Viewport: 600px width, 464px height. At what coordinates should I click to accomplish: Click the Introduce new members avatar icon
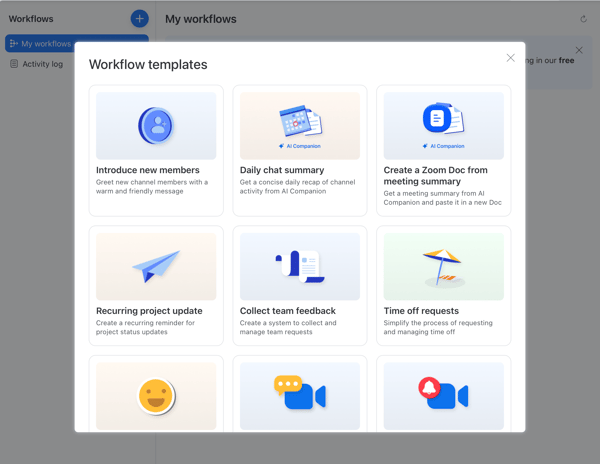point(156,126)
